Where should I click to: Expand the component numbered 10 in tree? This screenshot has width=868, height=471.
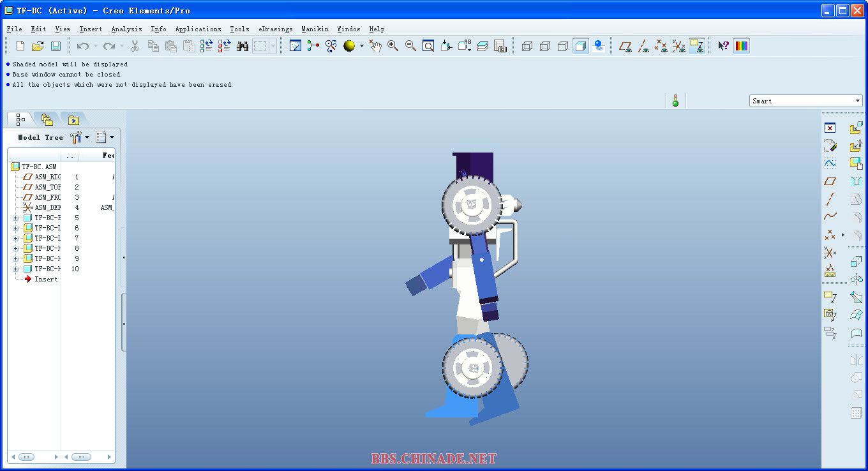[15, 269]
